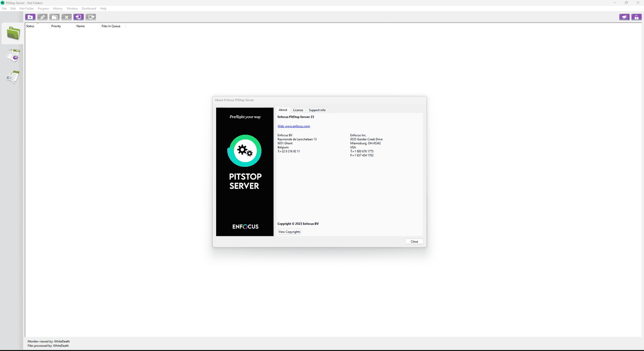644x351 pixels.
Task: Minimize the PitStop Server window
Action: pos(615,3)
